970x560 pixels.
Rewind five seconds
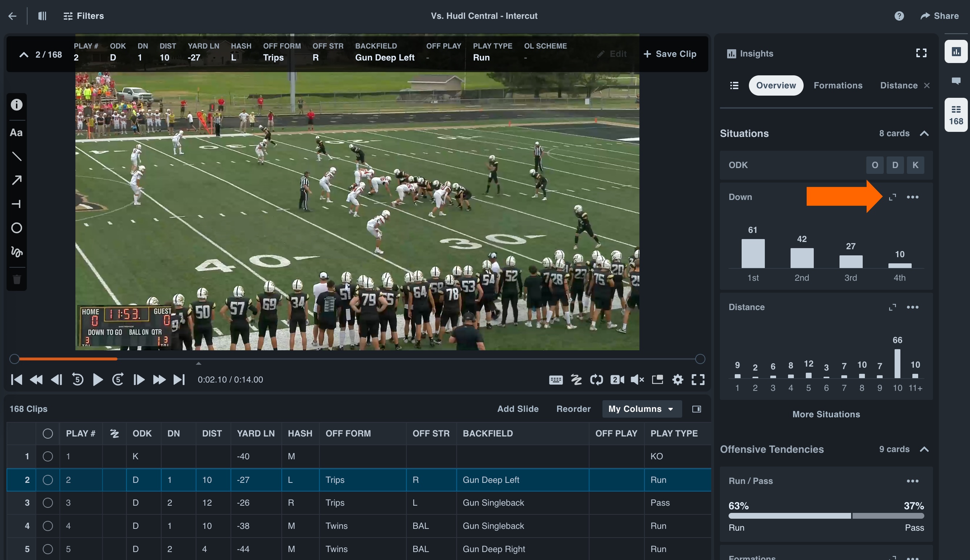click(78, 380)
